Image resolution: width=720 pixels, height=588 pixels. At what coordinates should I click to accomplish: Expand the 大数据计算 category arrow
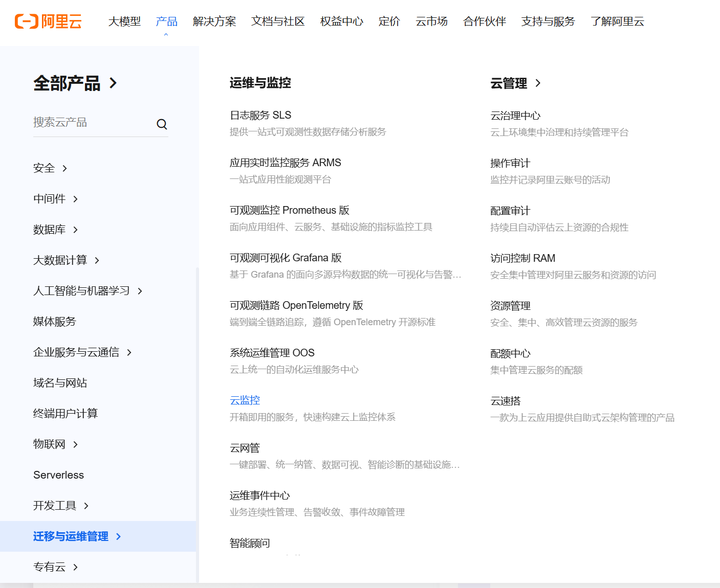click(x=97, y=260)
